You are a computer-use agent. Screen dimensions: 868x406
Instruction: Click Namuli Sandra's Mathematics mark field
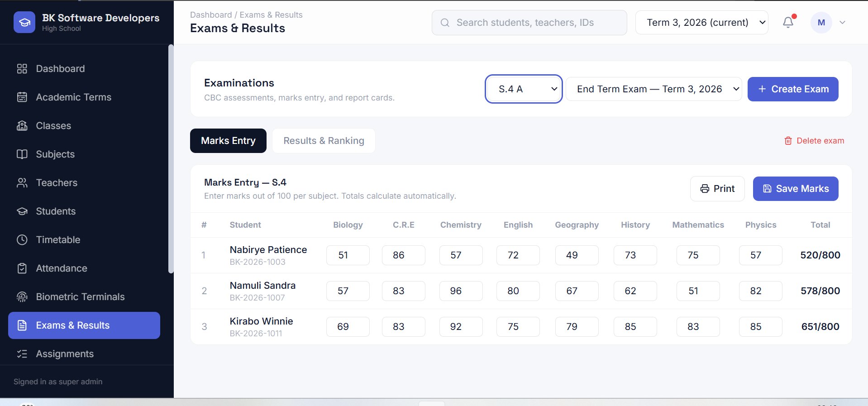[698, 291]
